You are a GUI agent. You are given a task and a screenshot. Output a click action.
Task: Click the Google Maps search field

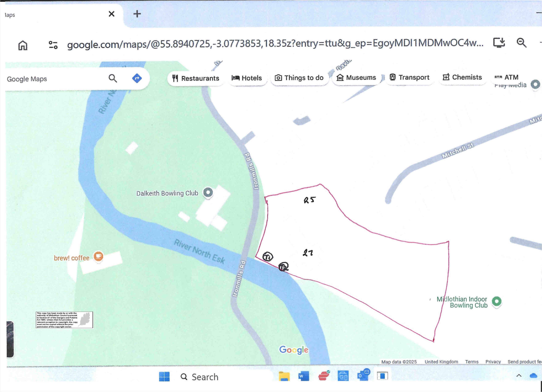click(x=55, y=79)
